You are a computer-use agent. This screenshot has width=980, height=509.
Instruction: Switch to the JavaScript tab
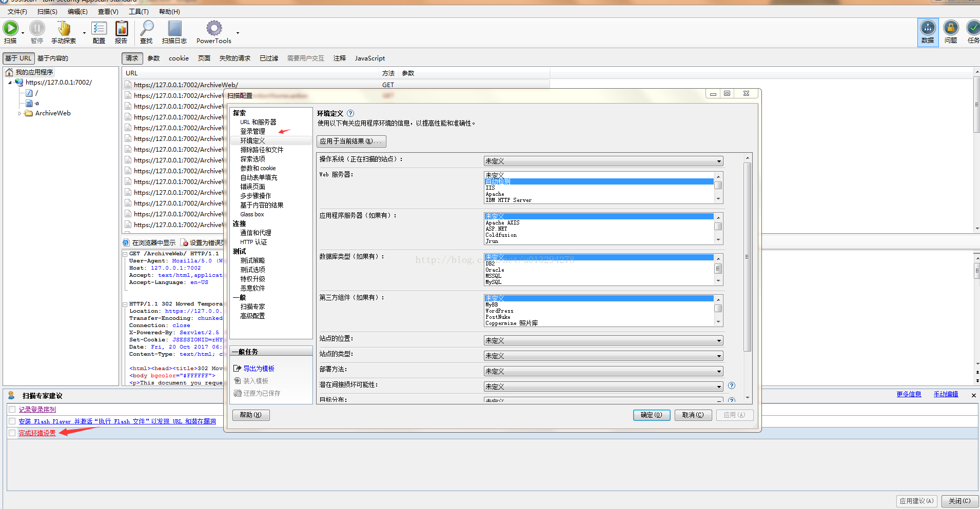pyautogui.click(x=370, y=58)
